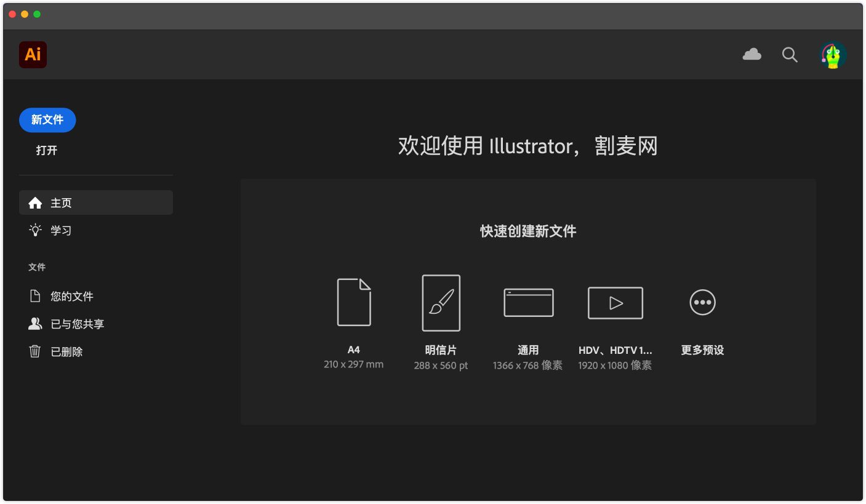Click the search magnifier icon
866x504 pixels.
(x=790, y=55)
